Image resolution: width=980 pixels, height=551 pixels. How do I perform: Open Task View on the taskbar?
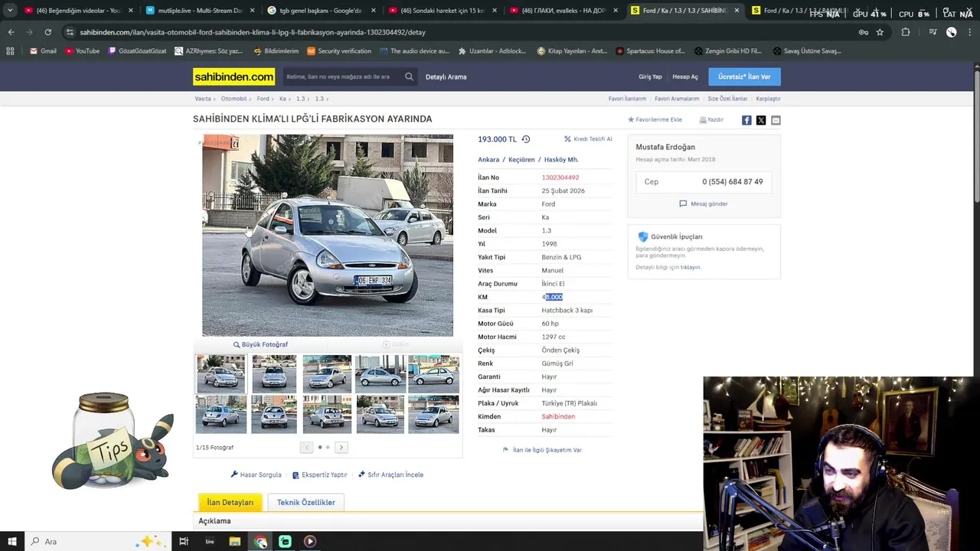point(184,541)
